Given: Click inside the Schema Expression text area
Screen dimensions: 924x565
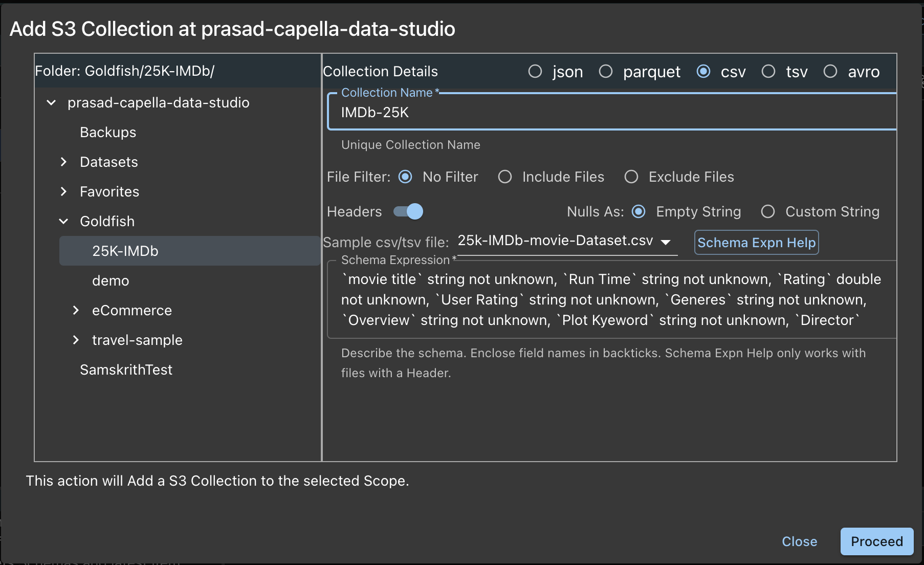Looking at the screenshot, I should coord(611,299).
